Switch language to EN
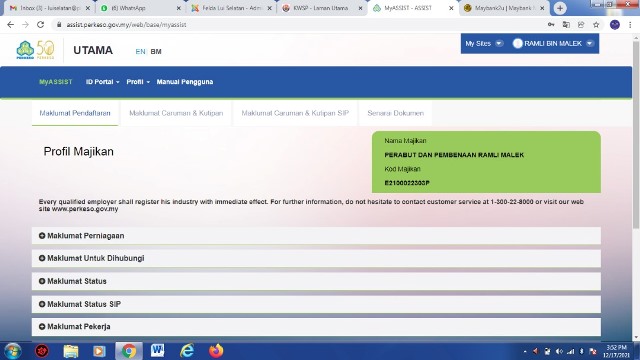 140,51
